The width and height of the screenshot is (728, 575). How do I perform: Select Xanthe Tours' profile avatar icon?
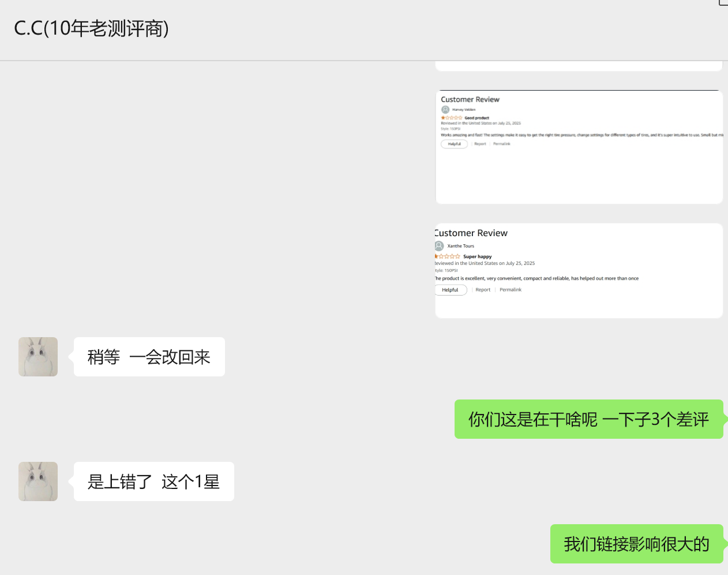click(x=438, y=245)
